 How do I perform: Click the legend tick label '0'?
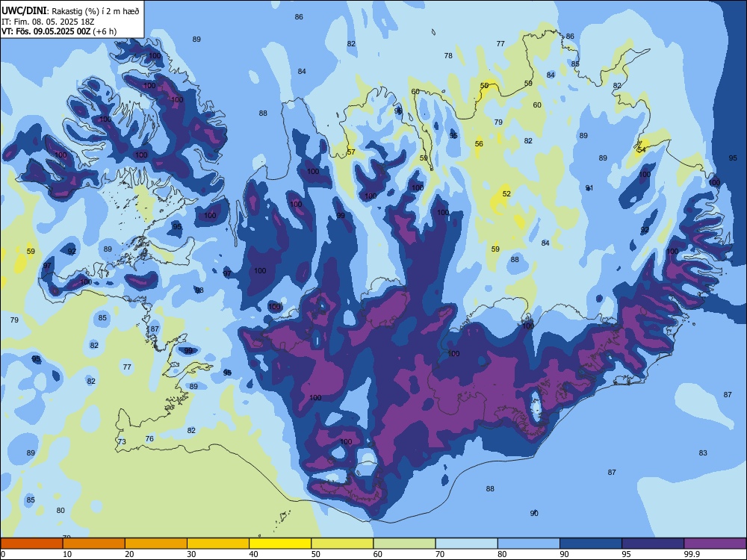click(3, 554)
